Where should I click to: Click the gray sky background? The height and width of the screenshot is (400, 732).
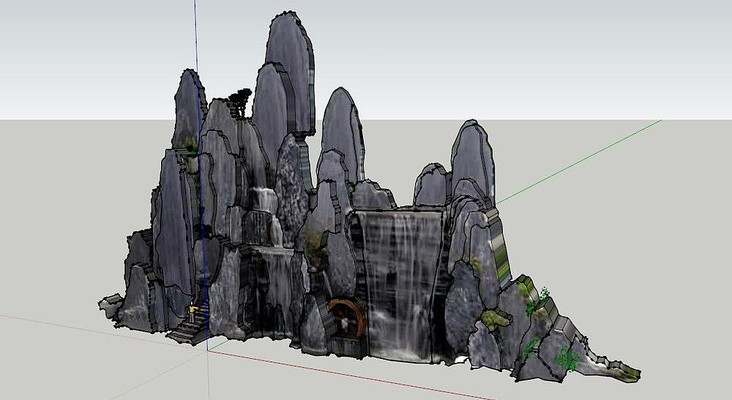tap(600, 50)
